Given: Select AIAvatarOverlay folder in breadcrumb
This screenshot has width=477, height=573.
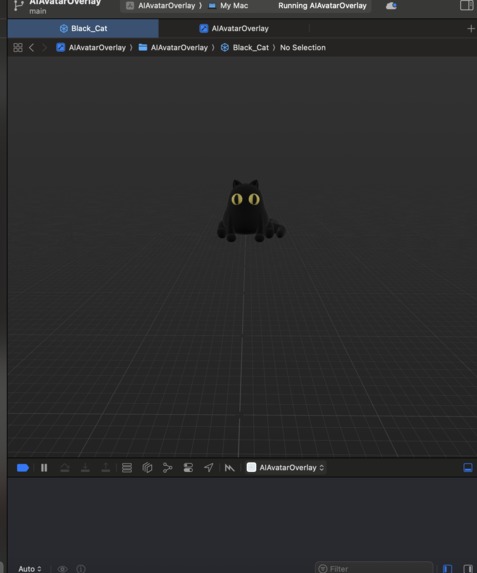Looking at the screenshot, I should pos(173,48).
